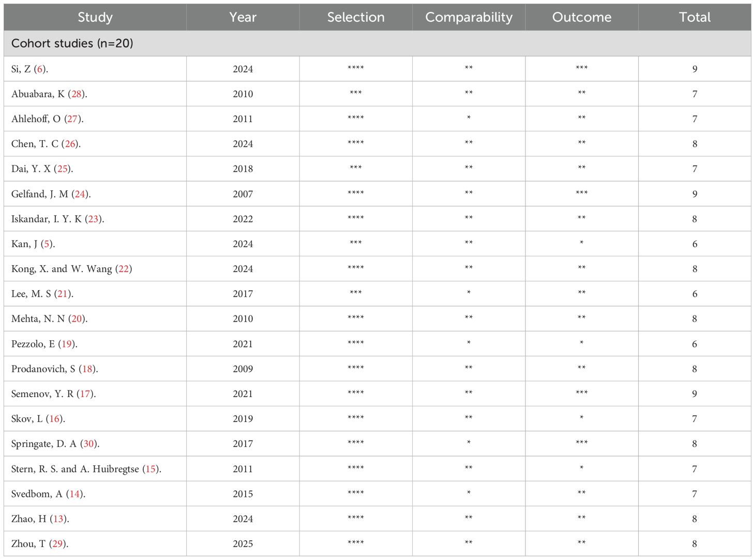
Task: Select year 2007 in the Gelfand row
Action: (243, 194)
